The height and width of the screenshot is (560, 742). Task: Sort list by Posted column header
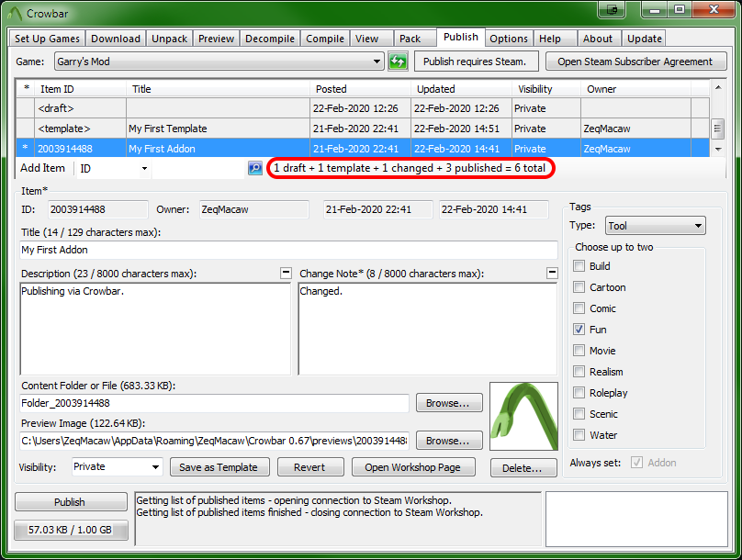360,89
